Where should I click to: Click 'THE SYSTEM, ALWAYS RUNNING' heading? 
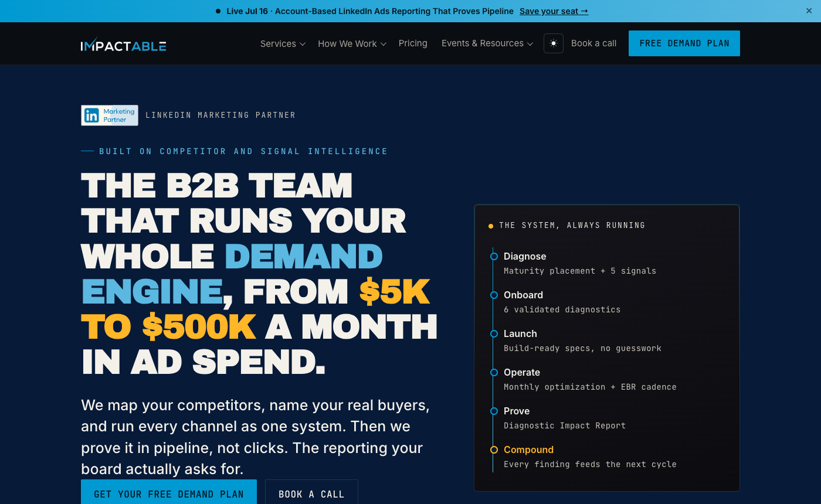click(572, 226)
